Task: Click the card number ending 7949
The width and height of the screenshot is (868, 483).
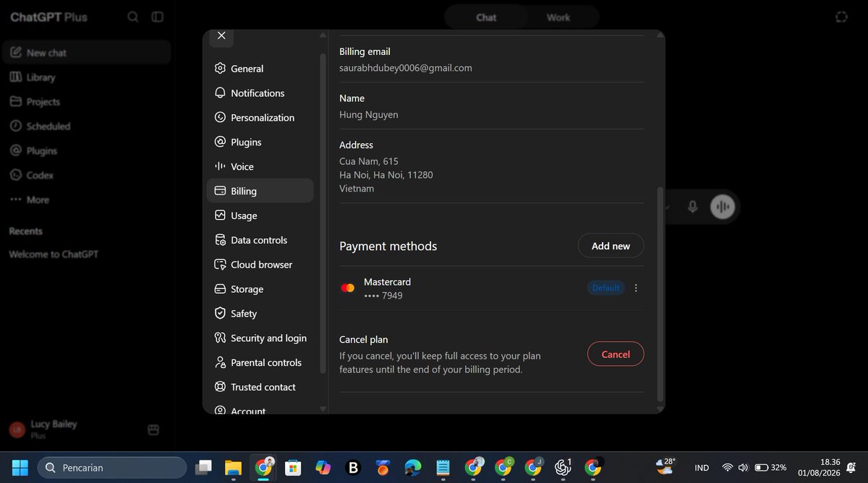Action: (x=383, y=296)
